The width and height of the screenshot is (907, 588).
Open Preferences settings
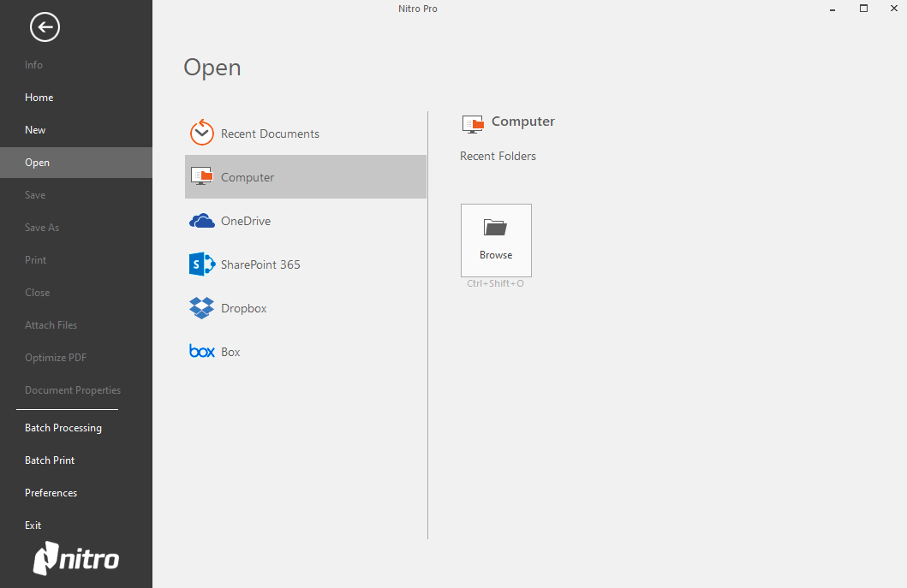coord(51,493)
